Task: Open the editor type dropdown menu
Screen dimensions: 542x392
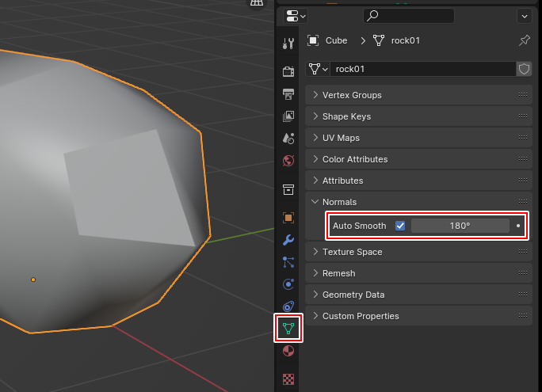Action: coord(296,15)
